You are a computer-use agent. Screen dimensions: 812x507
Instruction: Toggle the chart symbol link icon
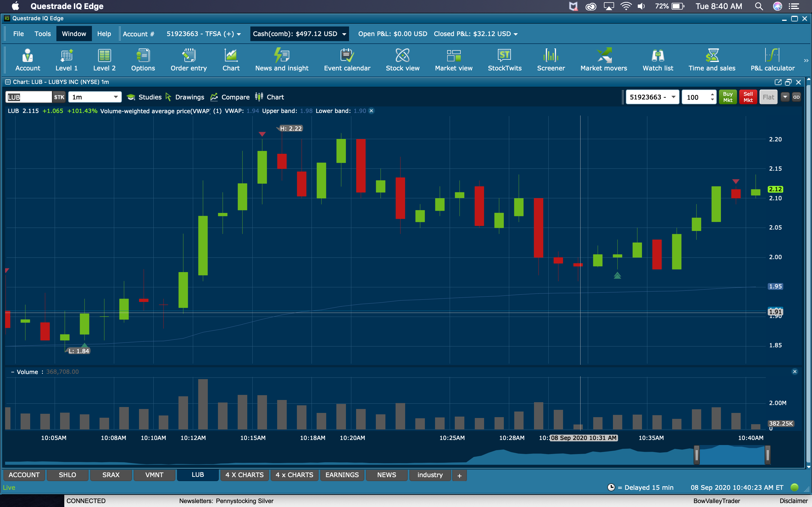click(796, 97)
